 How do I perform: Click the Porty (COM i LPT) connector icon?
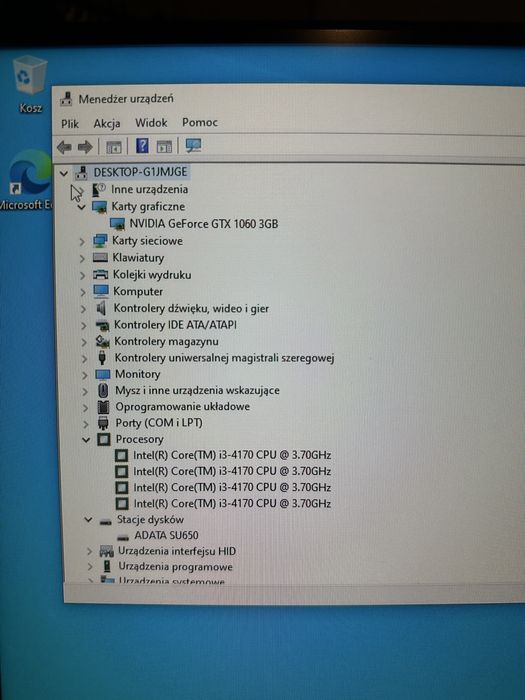click(x=103, y=423)
